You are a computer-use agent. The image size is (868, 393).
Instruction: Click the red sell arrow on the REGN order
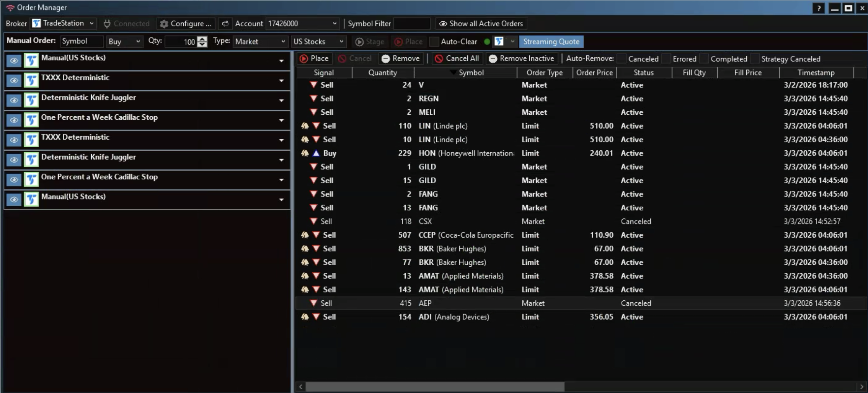click(313, 98)
